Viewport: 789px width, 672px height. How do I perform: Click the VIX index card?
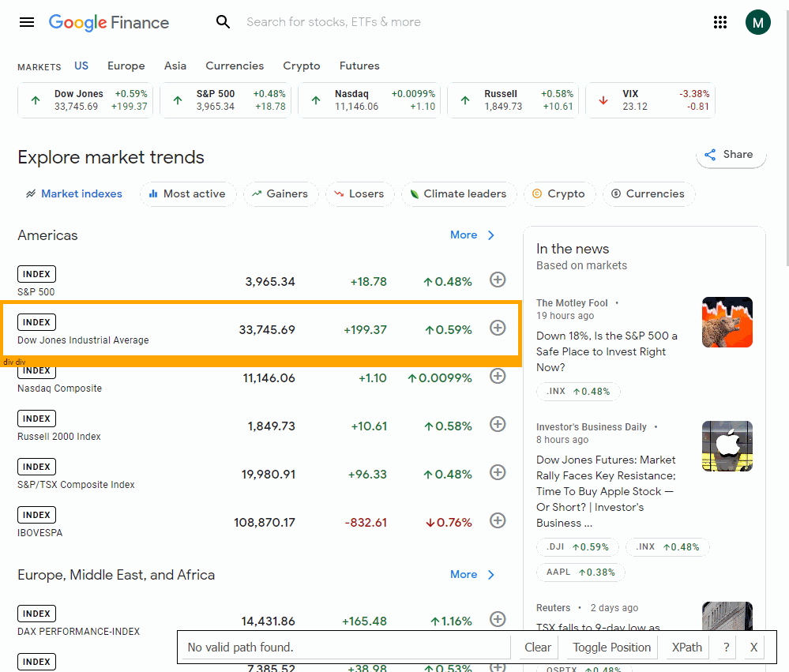click(650, 100)
